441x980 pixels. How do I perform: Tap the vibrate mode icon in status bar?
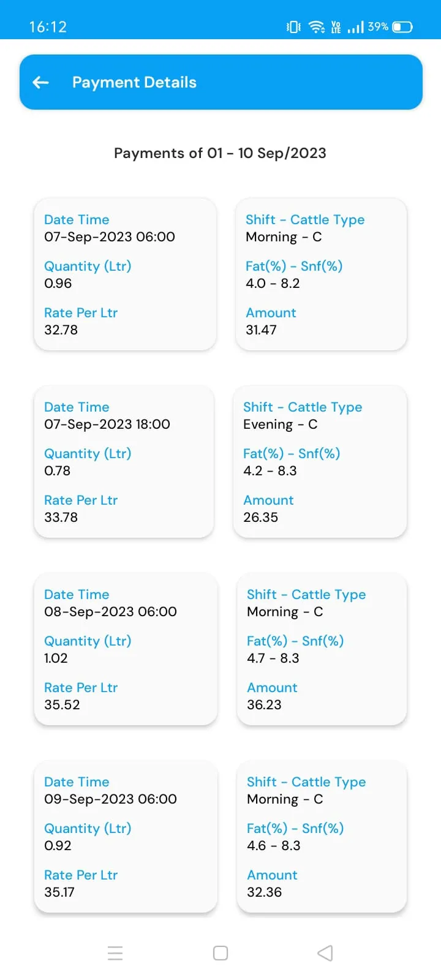(x=293, y=27)
